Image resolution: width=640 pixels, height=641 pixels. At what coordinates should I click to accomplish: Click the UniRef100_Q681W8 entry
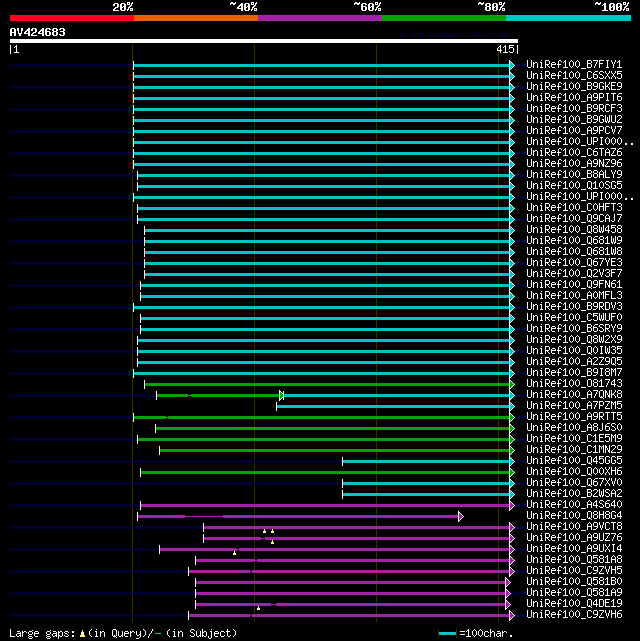pyautogui.click(x=574, y=252)
